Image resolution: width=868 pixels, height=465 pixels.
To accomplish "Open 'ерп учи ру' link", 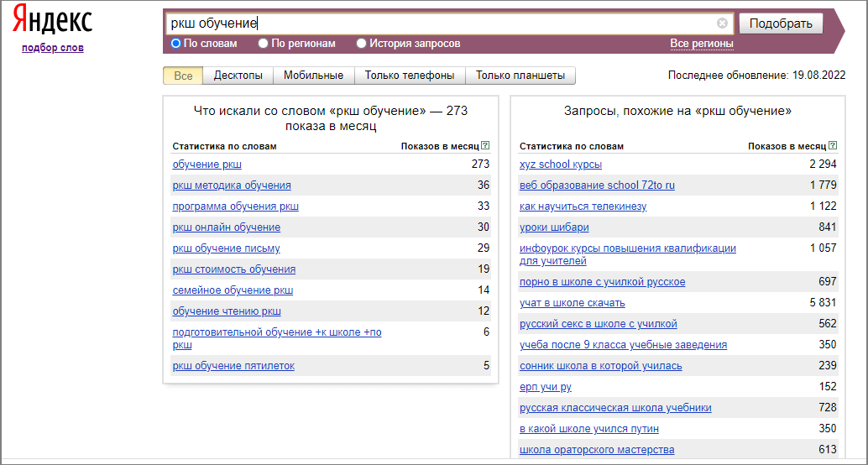I will [546, 387].
